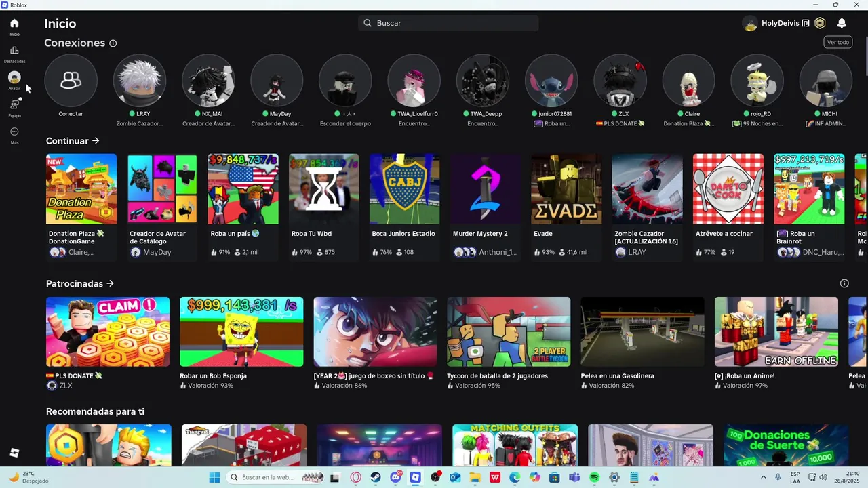This screenshot has width=868, height=488.
Task: Open Matching Outfits recommended thumbnail
Action: click(515, 445)
